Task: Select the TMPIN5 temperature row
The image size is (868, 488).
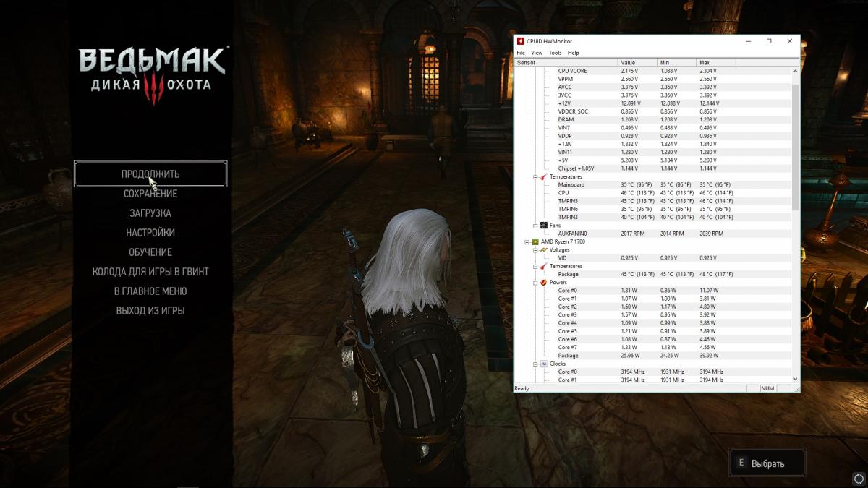Action: pyautogui.click(x=653, y=201)
